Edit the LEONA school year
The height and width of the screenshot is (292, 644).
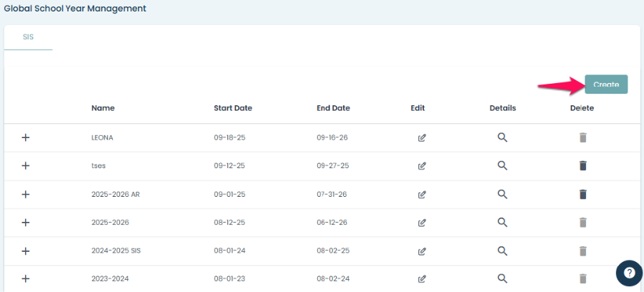coord(422,137)
